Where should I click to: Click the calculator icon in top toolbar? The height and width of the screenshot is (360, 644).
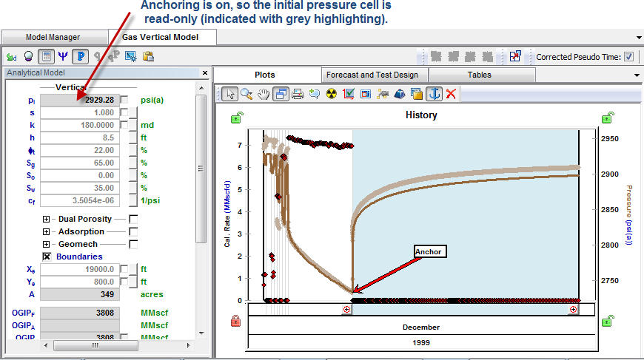(46, 56)
